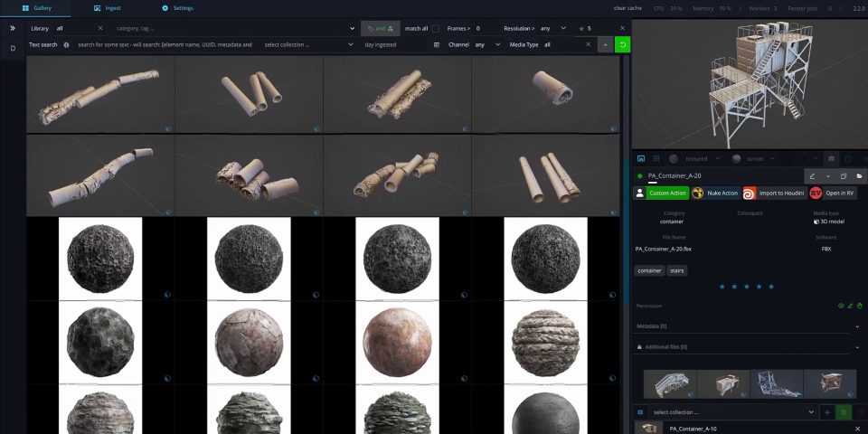The image size is (868, 434).
Task: Set rating to five stars
Action: [771, 286]
